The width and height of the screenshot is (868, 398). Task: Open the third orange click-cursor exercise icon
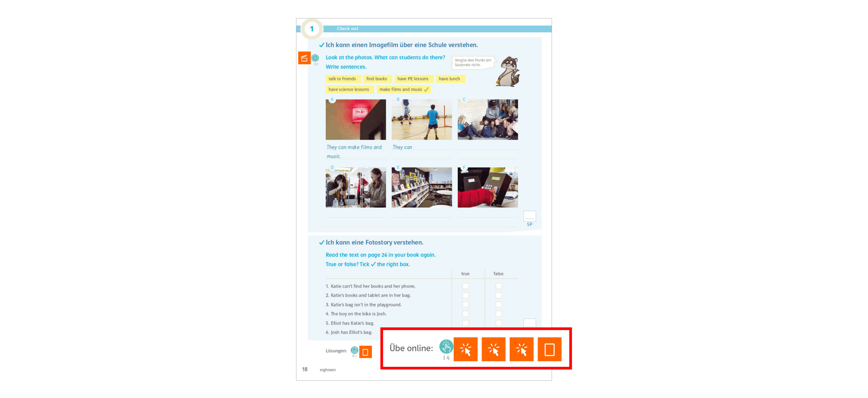pyautogui.click(x=521, y=349)
